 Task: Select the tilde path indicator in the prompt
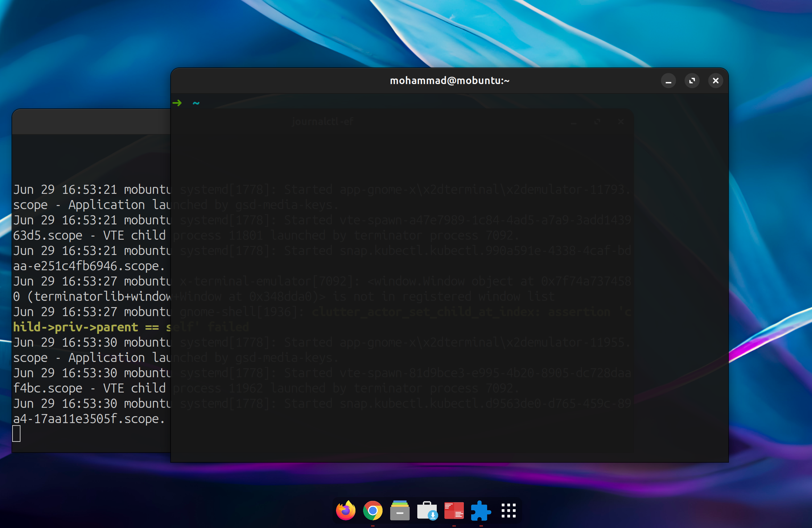pyautogui.click(x=196, y=103)
